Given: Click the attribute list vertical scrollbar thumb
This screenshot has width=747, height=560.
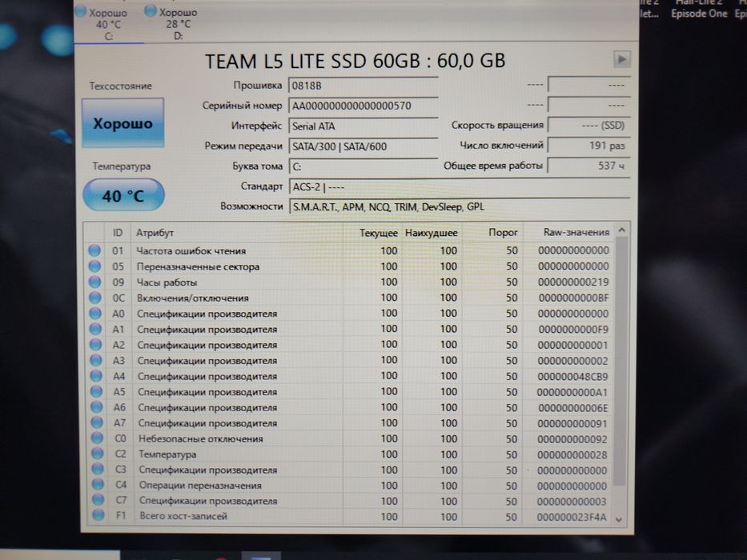Looking at the screenshot, I should (x=620, y=362).
